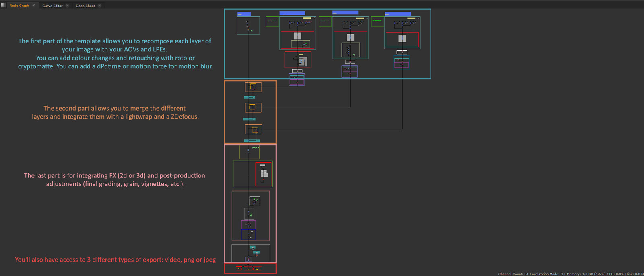The image size is (644, 276).
Task: Open the Dope Sheet tab
Action: pos(85,6)
